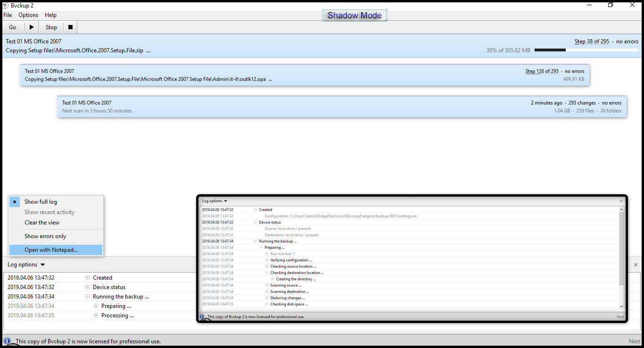Select the backup job copying Setup.File.zip
This screenshot has height=348, width=644.
[322, 46]
